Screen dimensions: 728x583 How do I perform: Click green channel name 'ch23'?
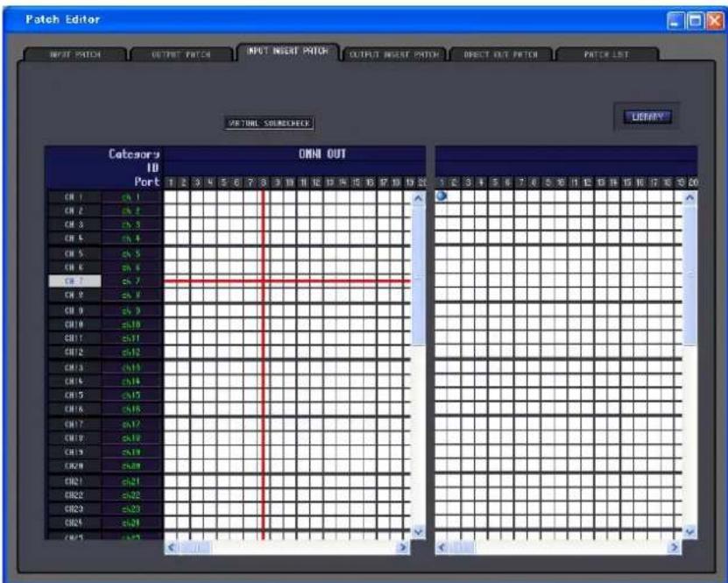tap(131, 509)
